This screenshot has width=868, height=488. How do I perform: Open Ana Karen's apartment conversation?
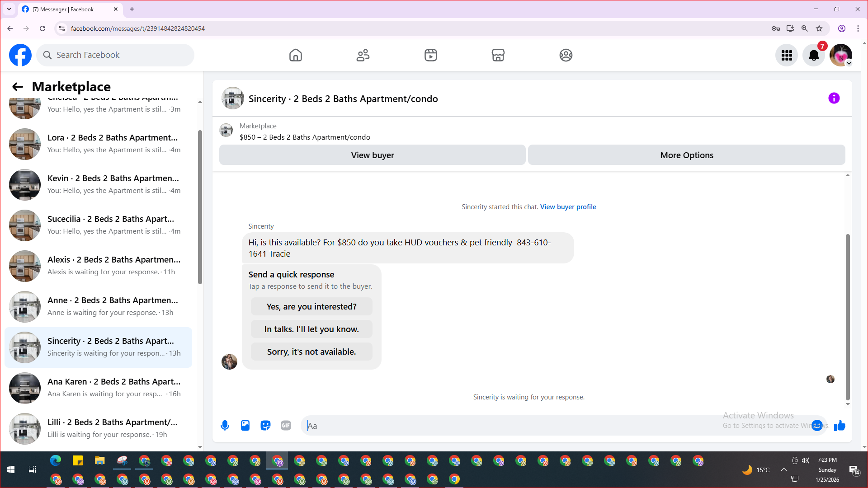click(x=99, y=388)
